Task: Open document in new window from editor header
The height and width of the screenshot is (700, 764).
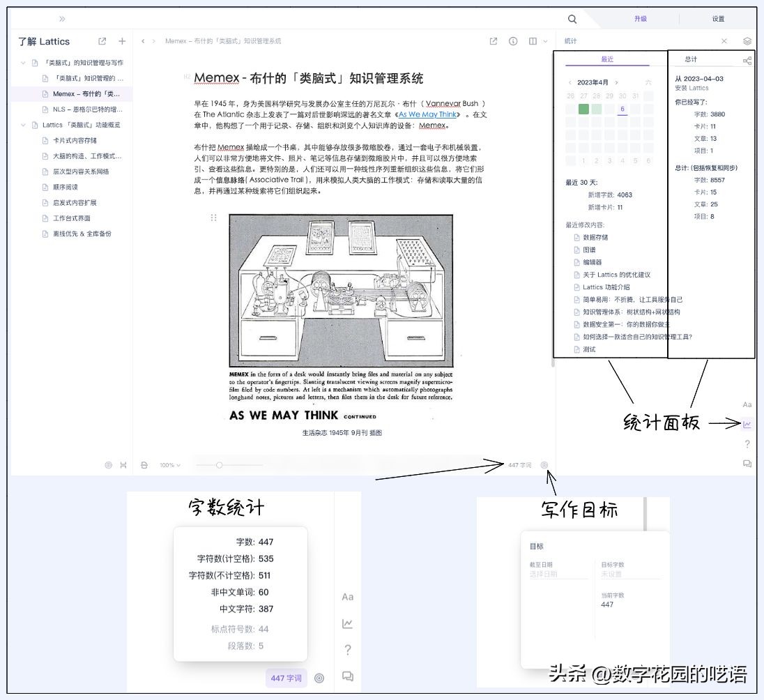Action: [493, 41]
